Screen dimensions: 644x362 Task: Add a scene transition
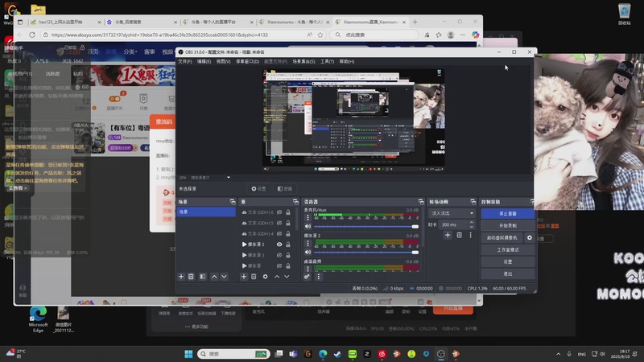coord(448,235)
